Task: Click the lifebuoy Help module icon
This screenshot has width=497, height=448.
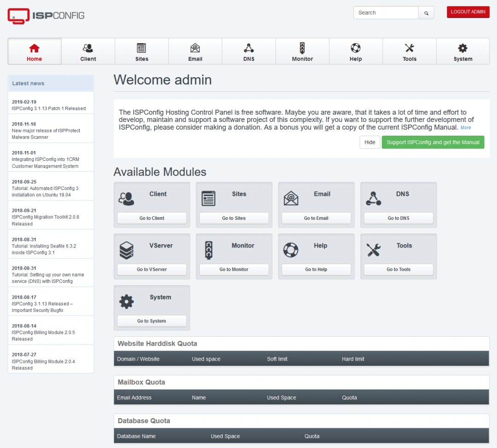Action: 291,250
